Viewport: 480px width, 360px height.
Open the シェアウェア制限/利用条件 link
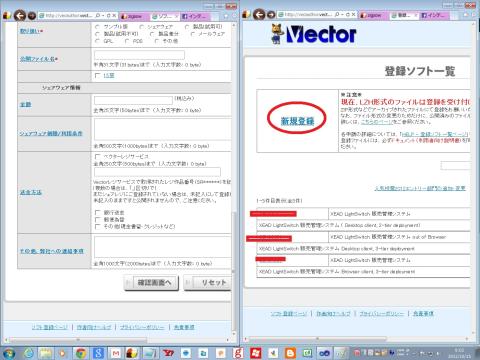point(51,133)
